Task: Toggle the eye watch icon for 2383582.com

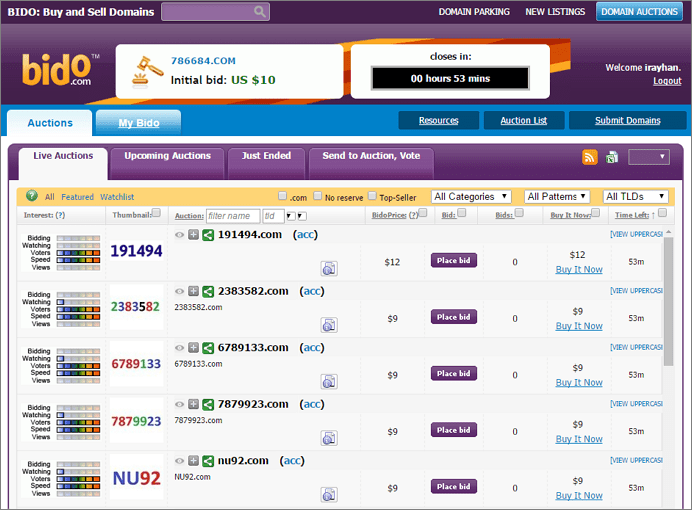Action: click(179, 291)
